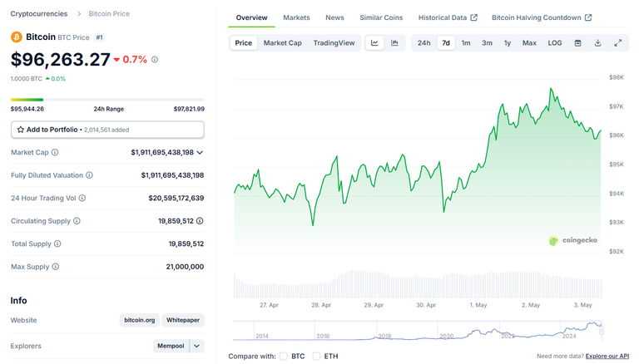The image size is (639, 364).
Task: Toggle BTC compare checkbox
Action: point(284,357)
